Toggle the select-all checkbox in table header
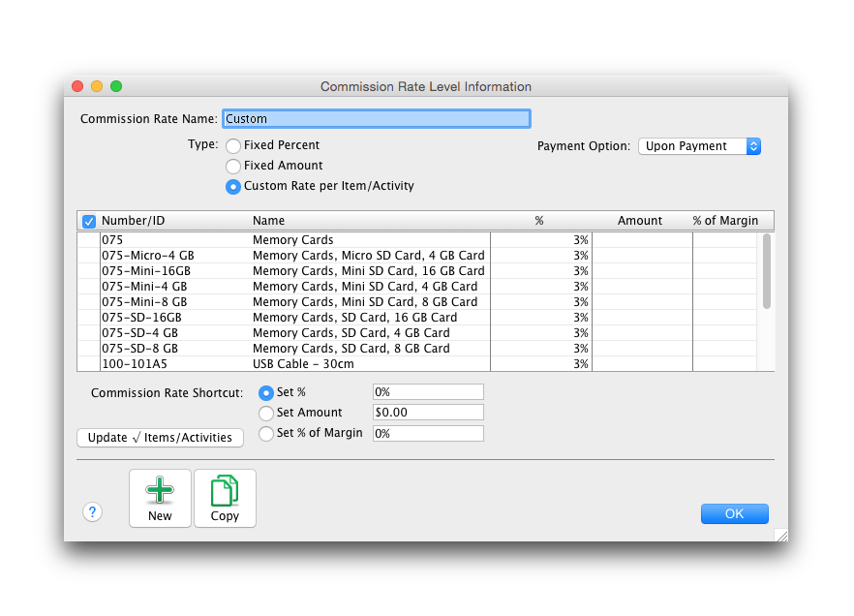 click(x=89, y=221)
